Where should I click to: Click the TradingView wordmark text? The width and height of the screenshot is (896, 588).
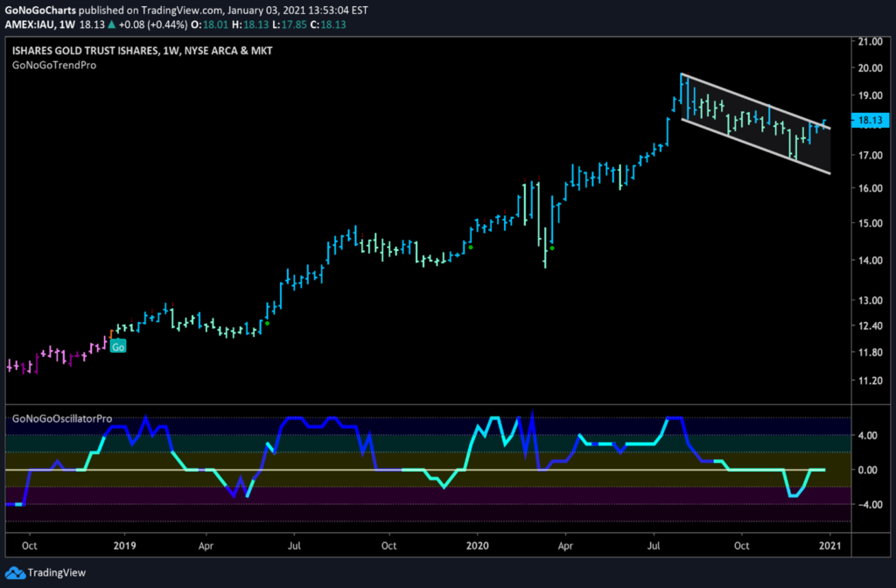(x=57, y=572)
